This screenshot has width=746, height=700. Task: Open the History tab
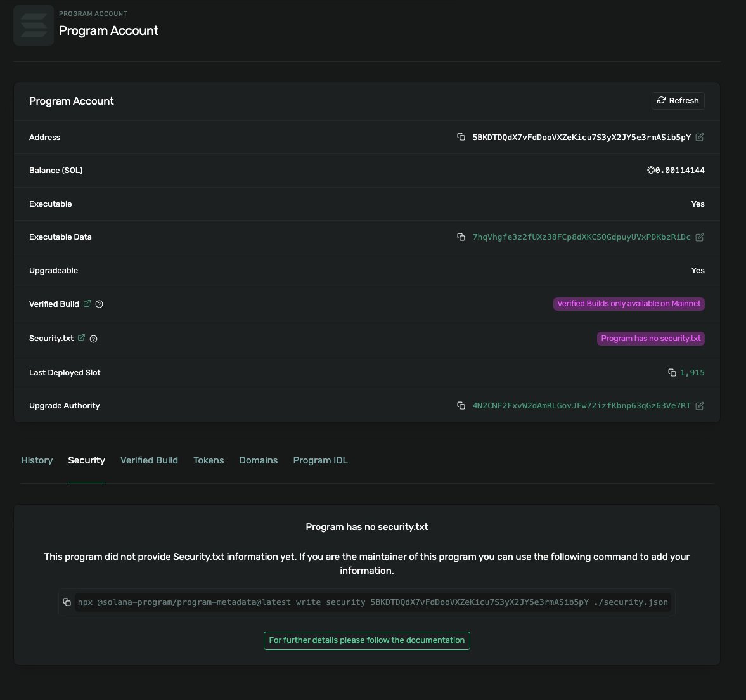click(37, 460)
